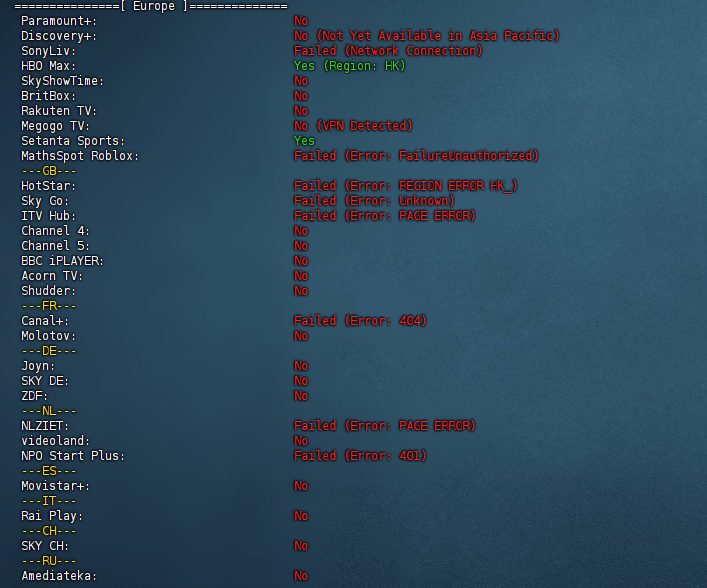Click the Setanta Sports Yes result
This screenshot has height=588, width=707.
click(304, 141)
